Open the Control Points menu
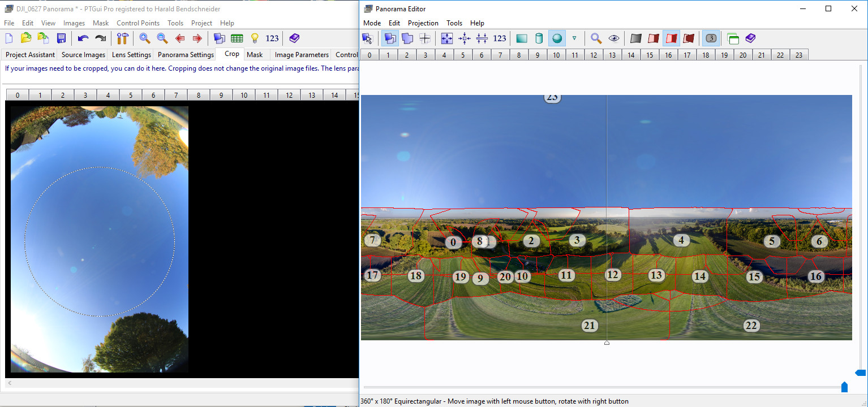The image size is (868, 407). [137, 23]
